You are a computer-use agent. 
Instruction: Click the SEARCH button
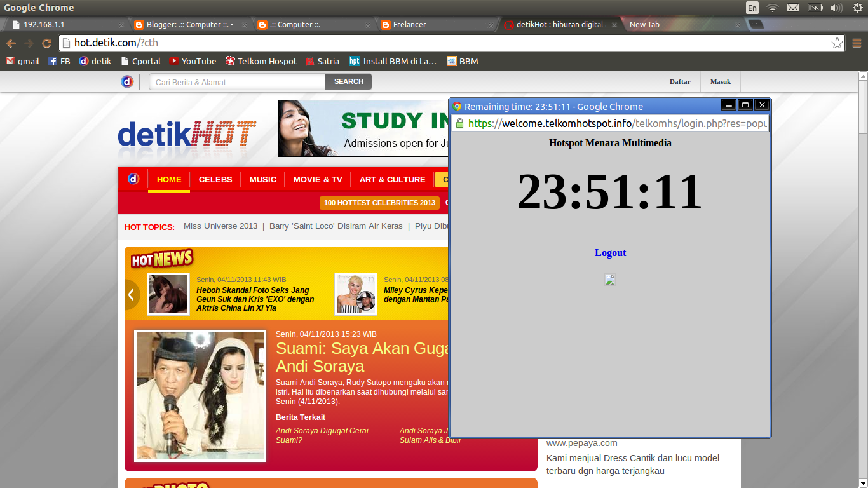coord(348,81)
